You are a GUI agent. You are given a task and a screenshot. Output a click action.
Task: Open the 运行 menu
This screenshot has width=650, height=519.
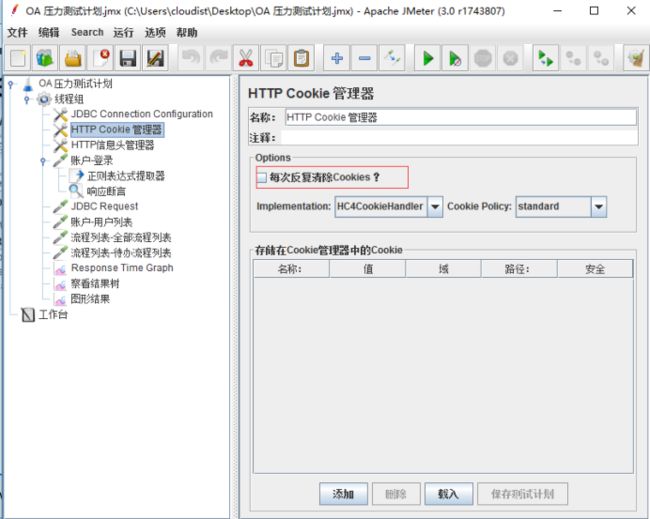tap(124, 32)
